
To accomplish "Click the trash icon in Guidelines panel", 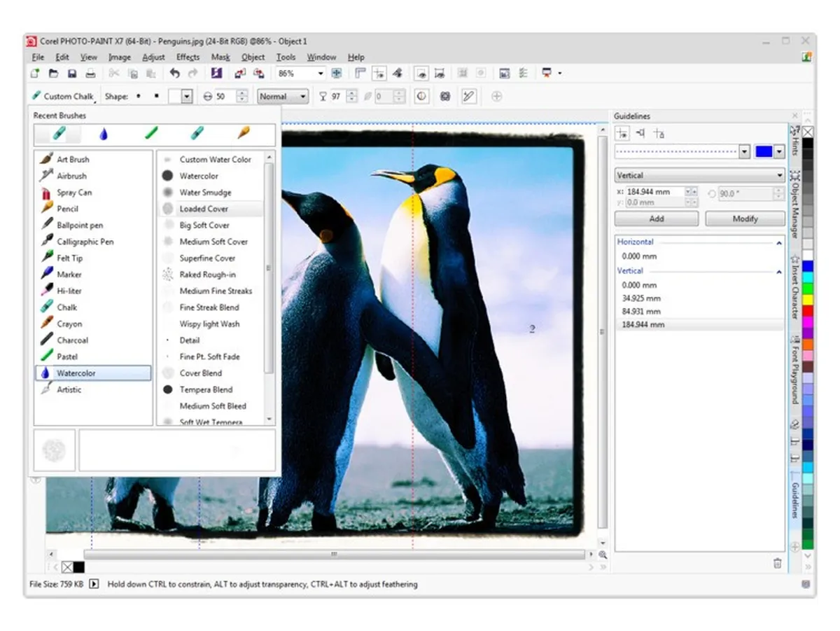I will click(x=777, y=563).
